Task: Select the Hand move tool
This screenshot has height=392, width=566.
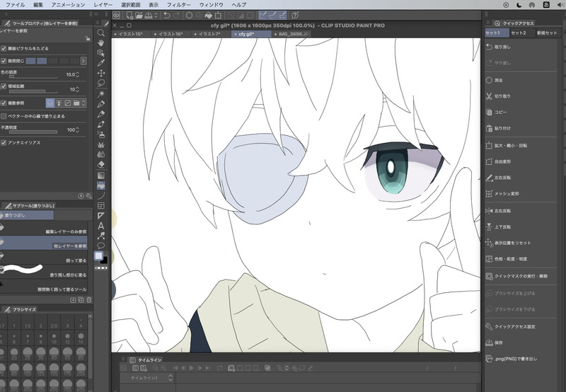Action: click(101, 43)
